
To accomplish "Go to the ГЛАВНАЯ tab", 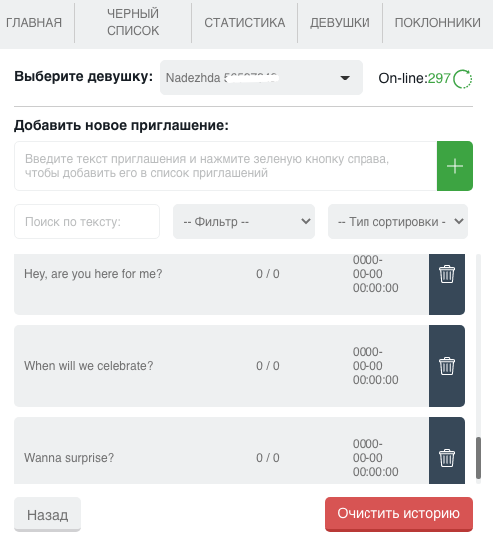I will 34,23.
